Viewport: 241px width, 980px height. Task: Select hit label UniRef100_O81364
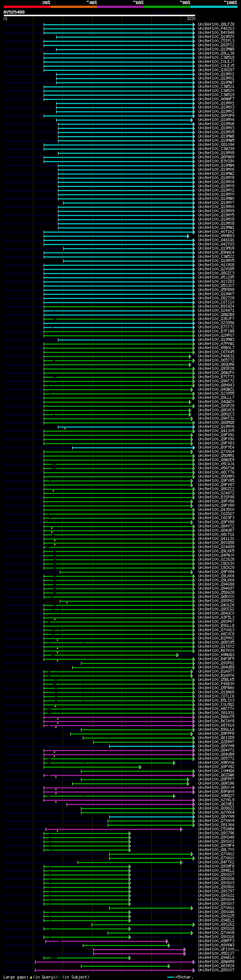pos(216,825)
